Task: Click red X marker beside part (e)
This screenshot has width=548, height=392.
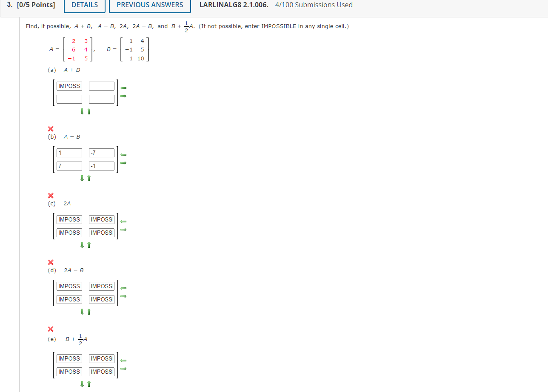Action: tap(50, 329)
